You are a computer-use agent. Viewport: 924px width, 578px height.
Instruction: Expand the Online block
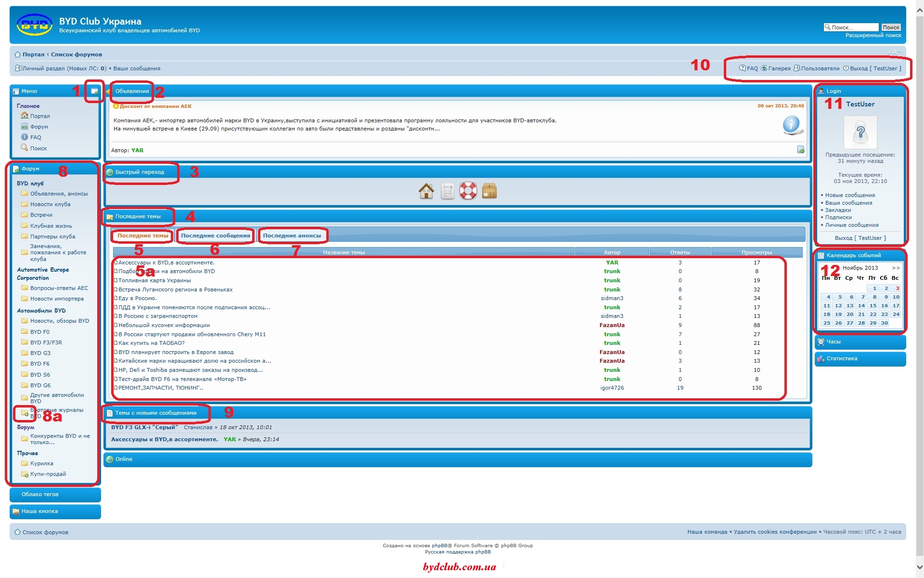pyautogui.click(x=124, y=459)
